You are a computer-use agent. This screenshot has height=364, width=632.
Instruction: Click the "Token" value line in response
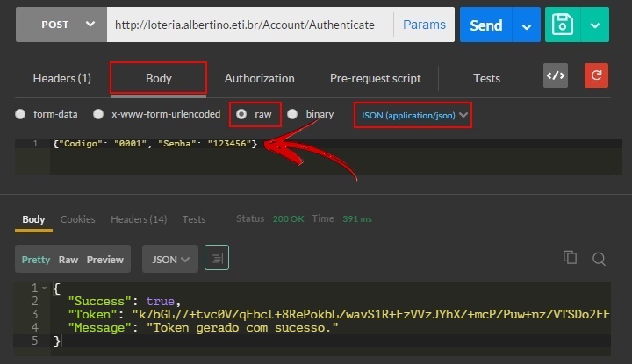[x=339, y=315]
